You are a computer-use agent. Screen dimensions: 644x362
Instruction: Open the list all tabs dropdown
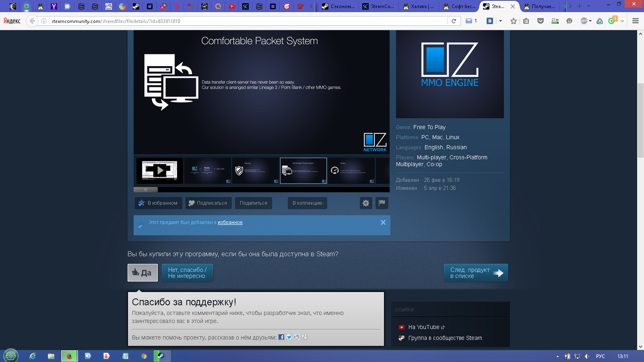[x=588, y=6]
